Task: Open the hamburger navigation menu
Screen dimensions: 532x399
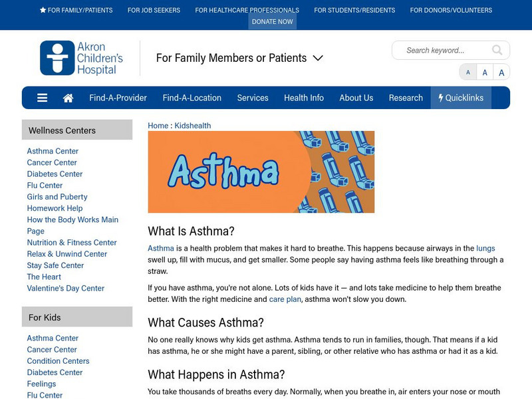Action: pyautogui.click(x=42, y=97)
